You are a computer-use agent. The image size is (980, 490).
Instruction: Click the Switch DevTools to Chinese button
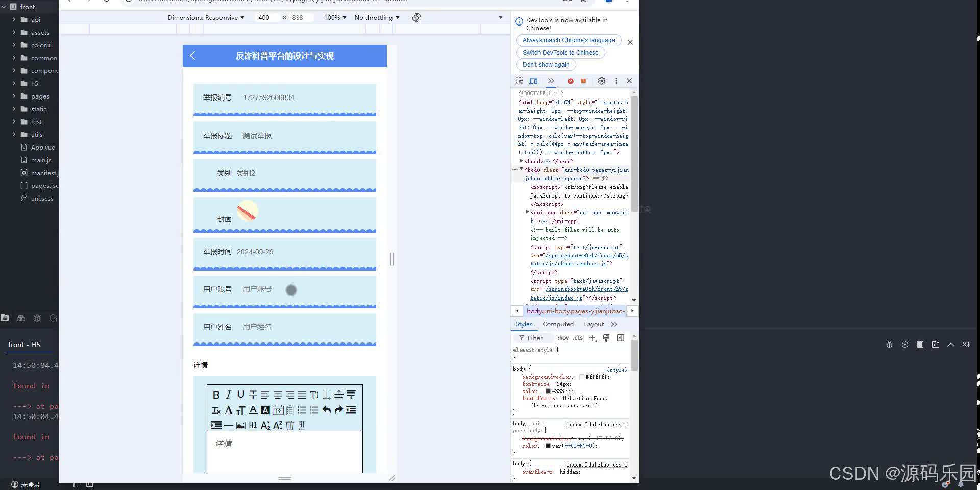pyautogui.click(x=560, y=52)
